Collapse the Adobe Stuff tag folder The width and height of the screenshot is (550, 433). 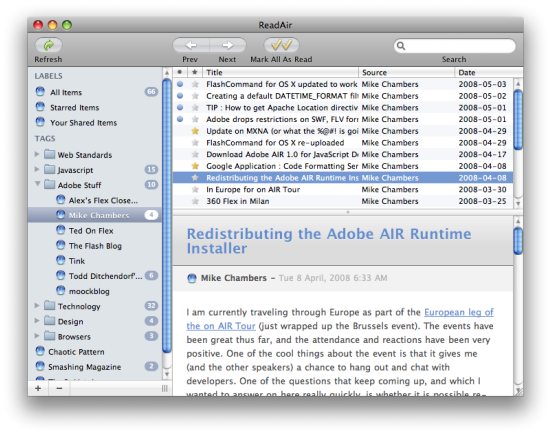37,184
